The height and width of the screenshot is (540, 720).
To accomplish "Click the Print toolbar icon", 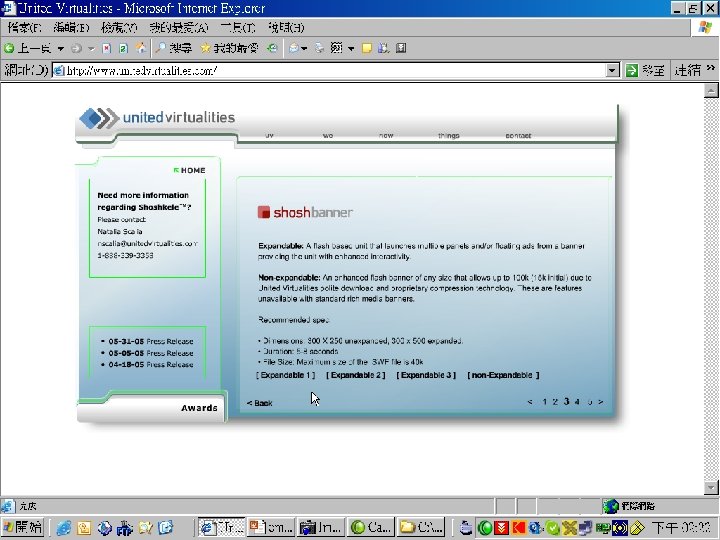I will tap(320, 48).
